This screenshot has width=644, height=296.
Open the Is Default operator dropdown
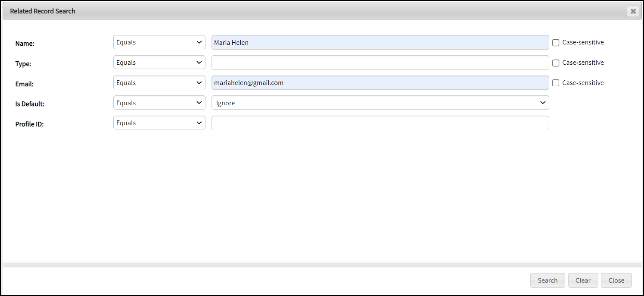point(159,103)
